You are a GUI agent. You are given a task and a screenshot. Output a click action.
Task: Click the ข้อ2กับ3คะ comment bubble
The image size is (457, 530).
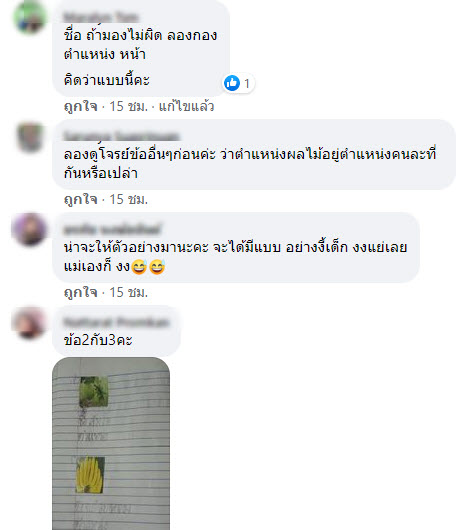coord(116,331)
